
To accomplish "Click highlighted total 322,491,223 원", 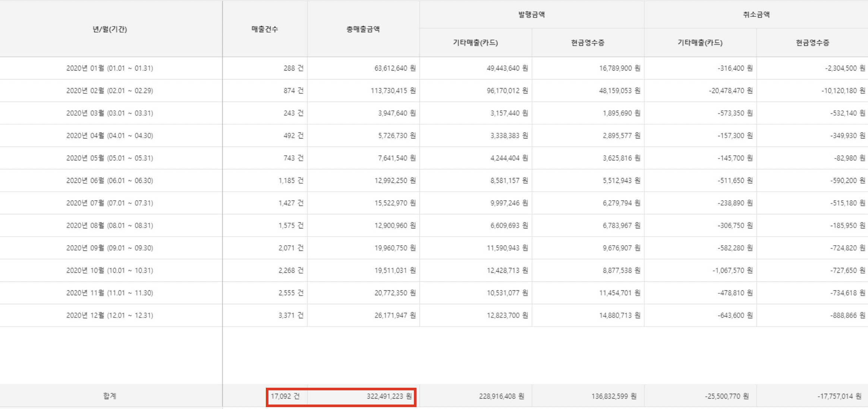I will 389,396.
